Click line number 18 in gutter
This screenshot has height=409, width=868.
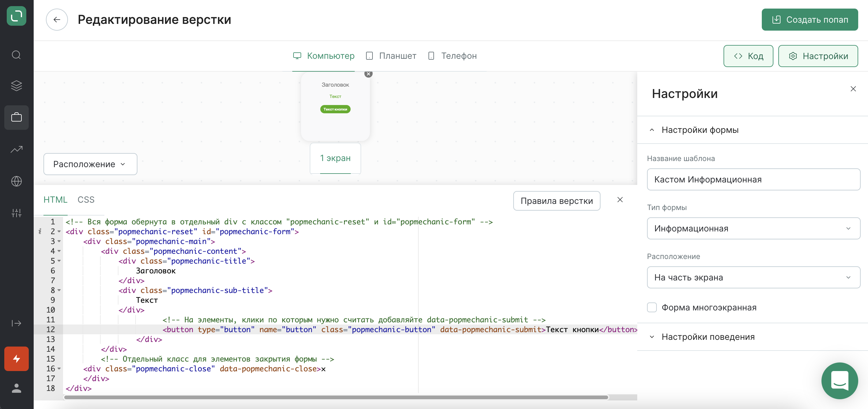(x=51, y=388)
